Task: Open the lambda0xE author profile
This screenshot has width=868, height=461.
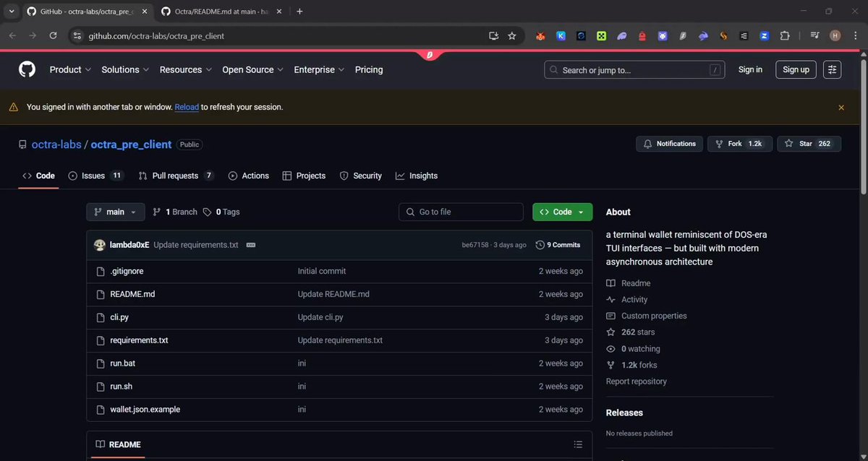Action: pyautogui.click(x=129, y=245)
